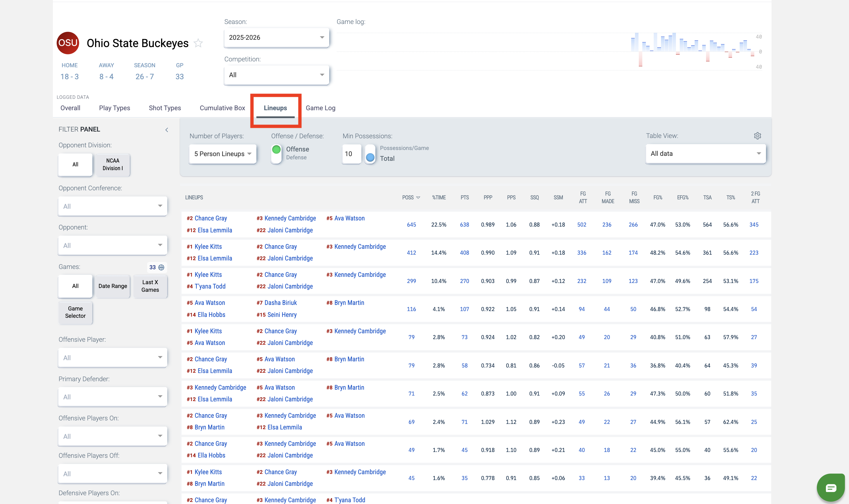Screen dimensions: 849x504
Task: Sort by POSS column arrow
Action: pyautogui.click(x=418, y=198)
